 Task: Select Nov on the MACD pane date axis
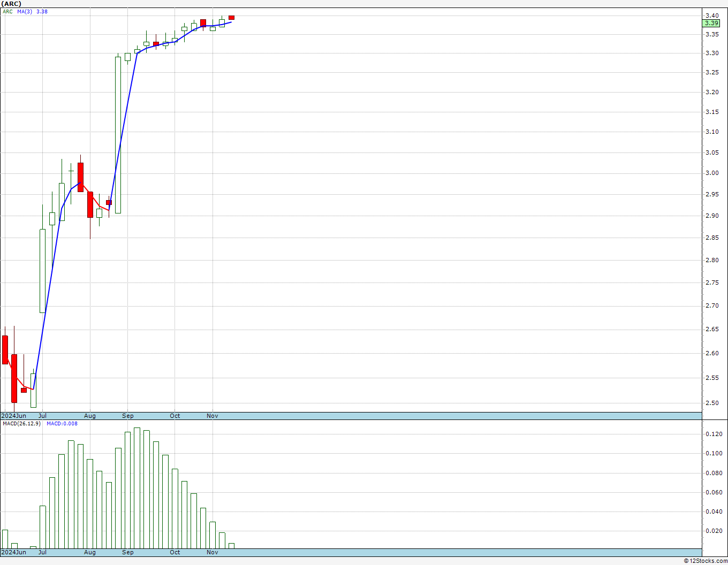(213, 552)
